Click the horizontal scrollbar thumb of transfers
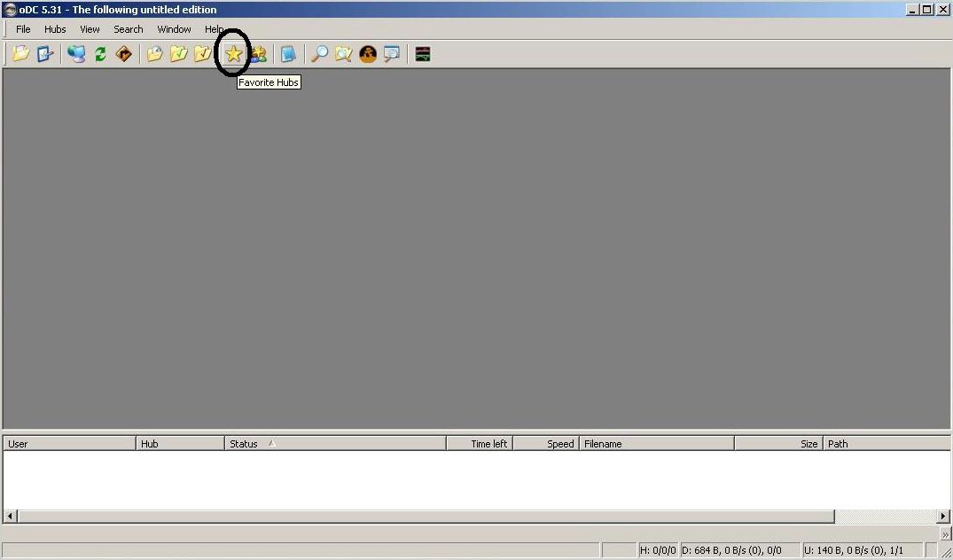This screenshot has height=560, width=953. pos(426,517)
